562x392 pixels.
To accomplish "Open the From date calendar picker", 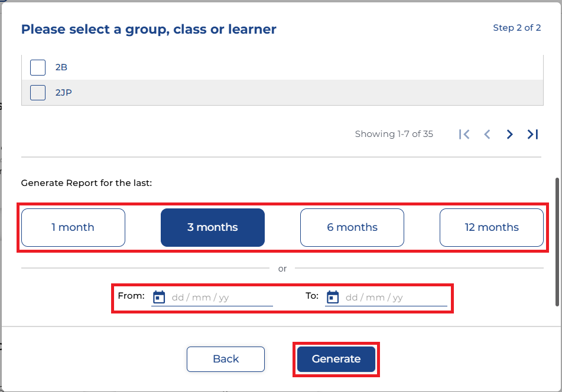I will click(159, 297).
